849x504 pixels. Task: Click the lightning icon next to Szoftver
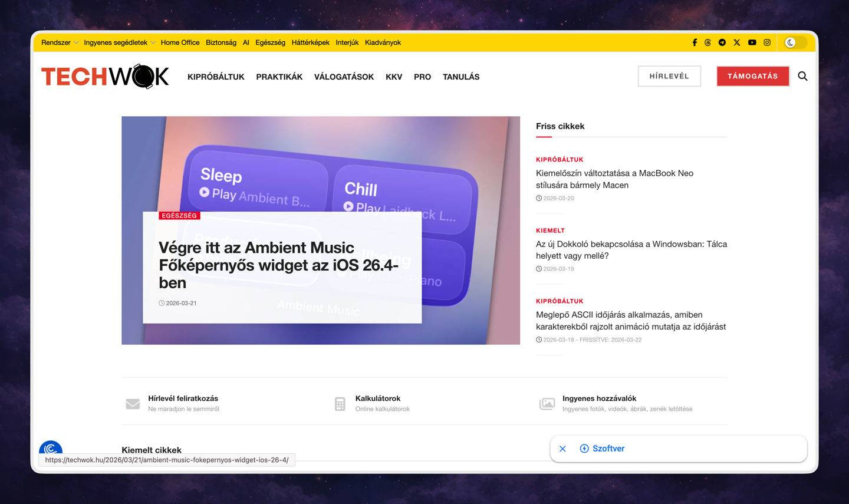[x=584, y=449]
